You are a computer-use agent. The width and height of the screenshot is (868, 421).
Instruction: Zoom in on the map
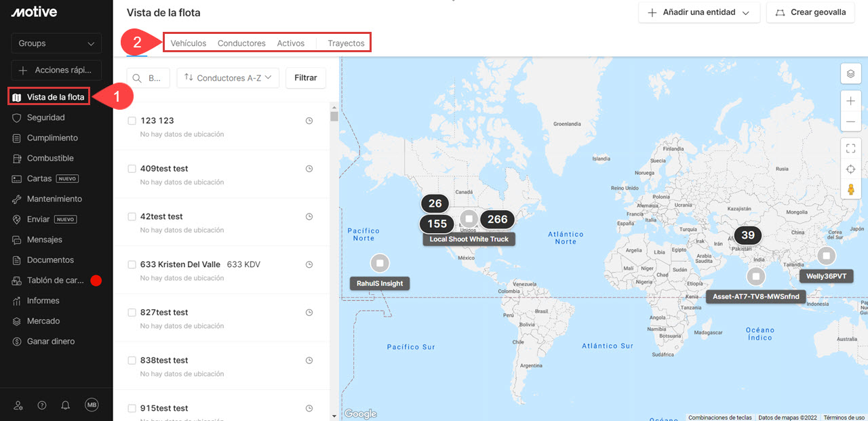click(850, 101)
